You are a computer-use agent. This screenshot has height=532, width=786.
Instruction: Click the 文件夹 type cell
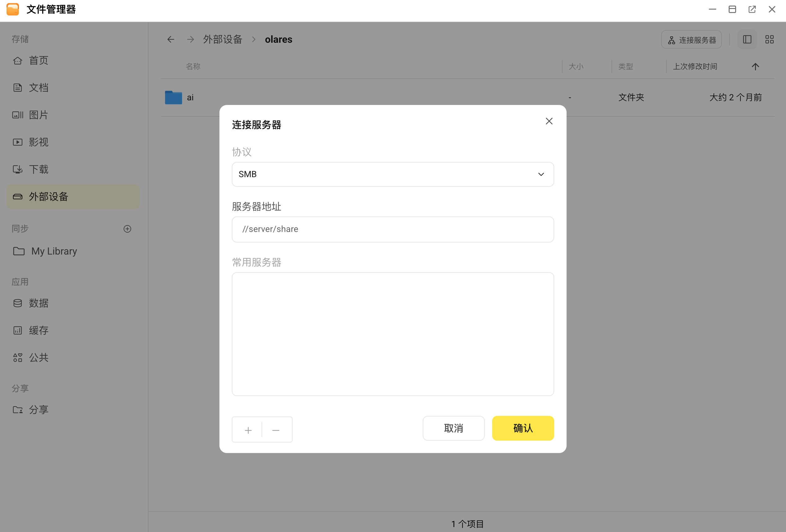(x=631, y=97)
